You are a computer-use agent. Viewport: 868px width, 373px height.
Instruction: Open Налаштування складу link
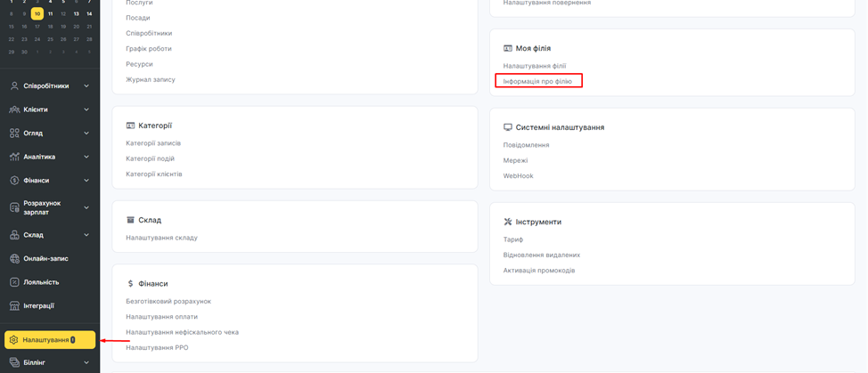(x=161, y=238)
